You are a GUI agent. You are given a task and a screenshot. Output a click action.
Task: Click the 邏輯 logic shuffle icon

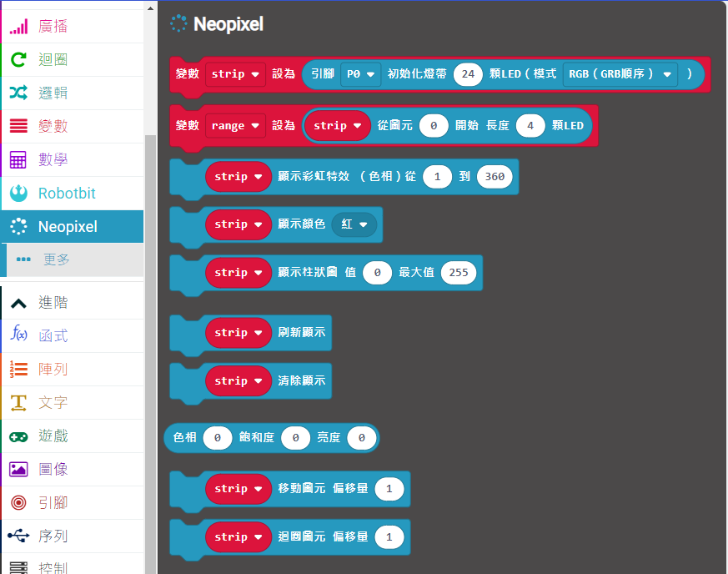(x=18, y=93)
